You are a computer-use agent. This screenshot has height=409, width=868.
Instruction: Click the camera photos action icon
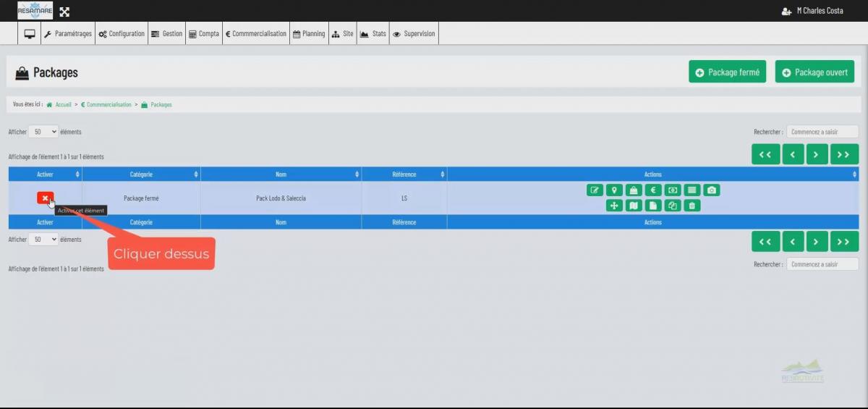712,190
